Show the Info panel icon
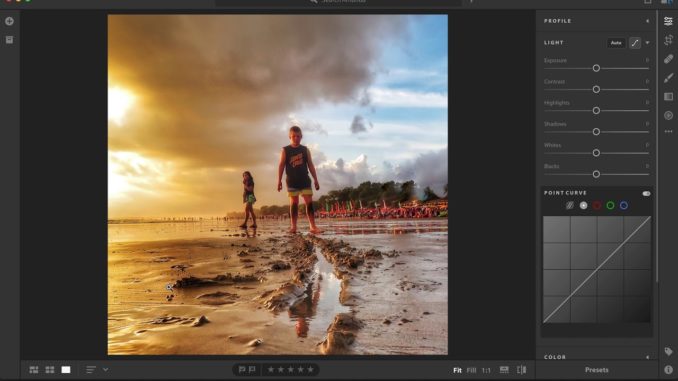678x381 pixels. pyautogui.click(x=668, y=370)
